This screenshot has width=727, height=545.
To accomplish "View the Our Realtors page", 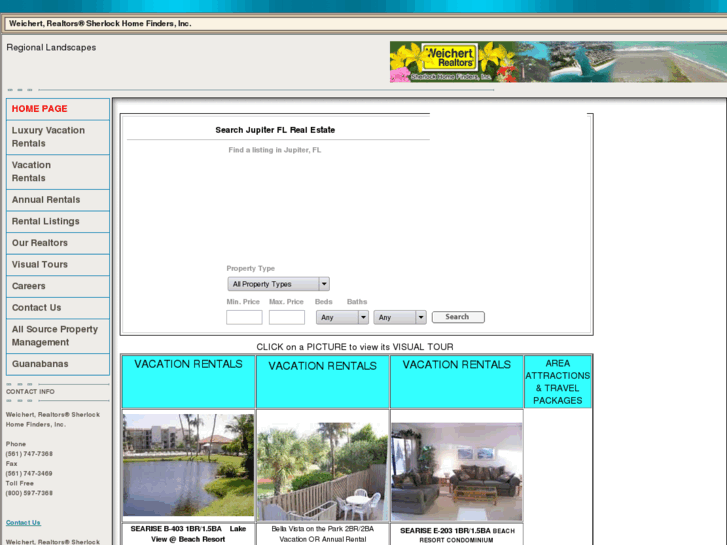I will (x=58, y=243).
